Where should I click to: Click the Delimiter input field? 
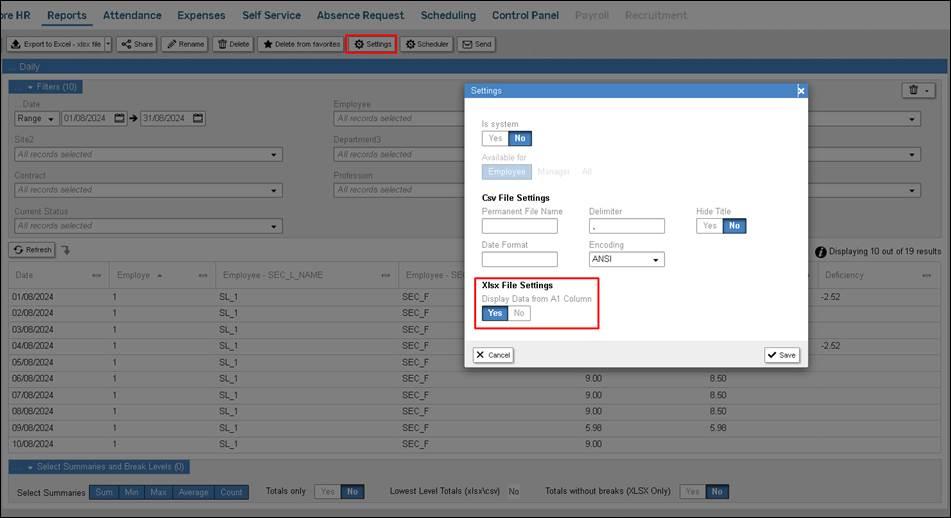tap(627, 226)
